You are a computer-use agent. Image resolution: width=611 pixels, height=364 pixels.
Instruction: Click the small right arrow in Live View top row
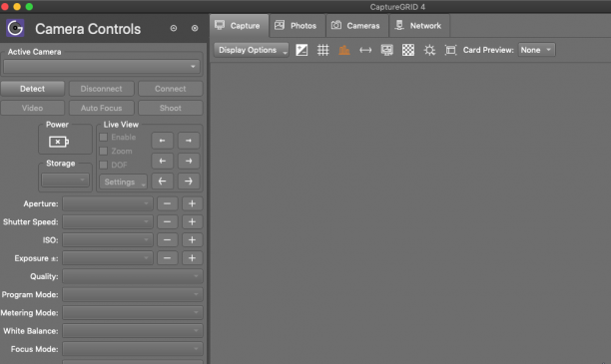pos(189,141)
